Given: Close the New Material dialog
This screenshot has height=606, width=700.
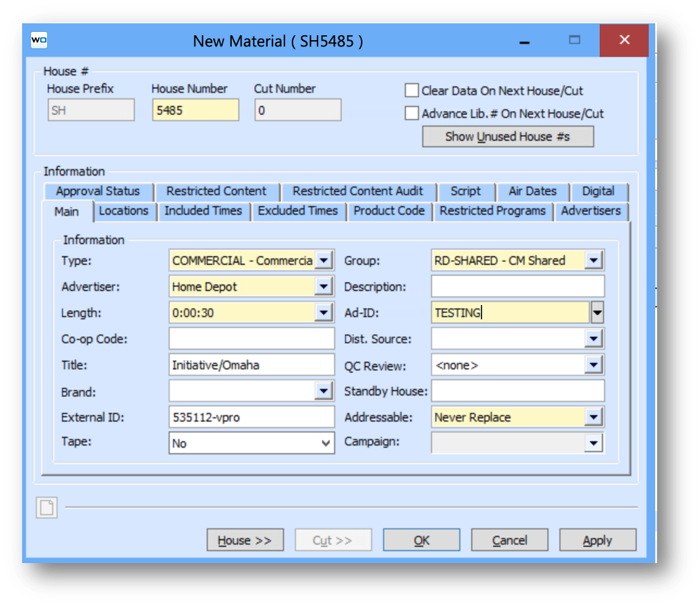Looking at the screenshot, I should coord(624,40).
